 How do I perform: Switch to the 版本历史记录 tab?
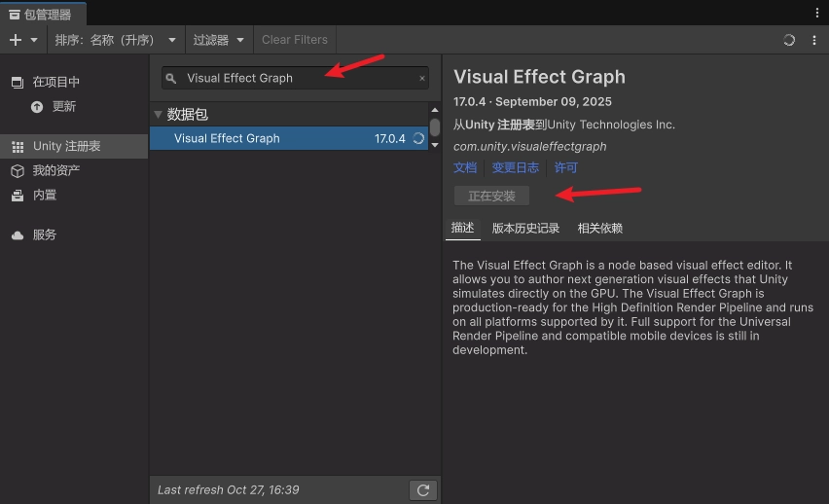(525, 228)
